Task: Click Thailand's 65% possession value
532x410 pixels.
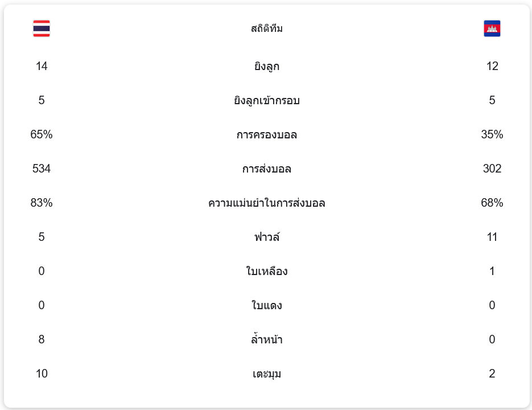Action: (42, 135)
